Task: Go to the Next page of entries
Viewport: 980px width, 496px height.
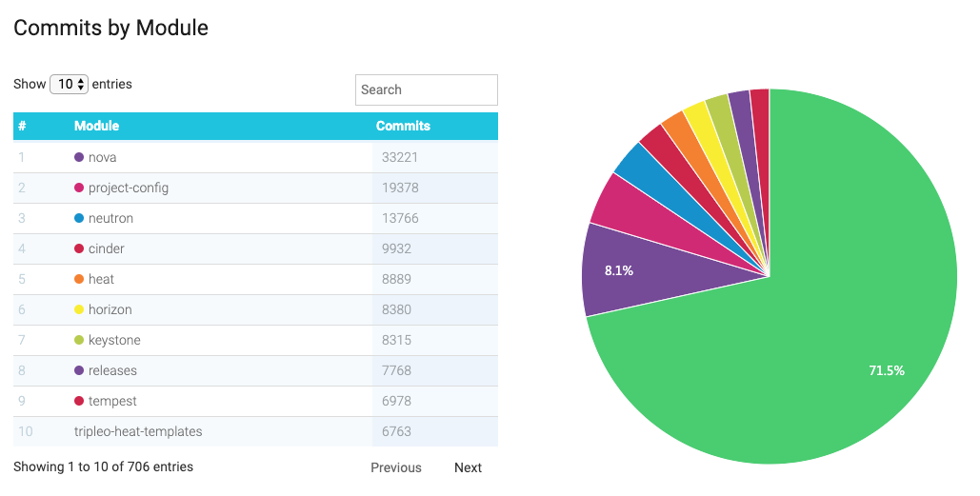Action: point(468,467)
